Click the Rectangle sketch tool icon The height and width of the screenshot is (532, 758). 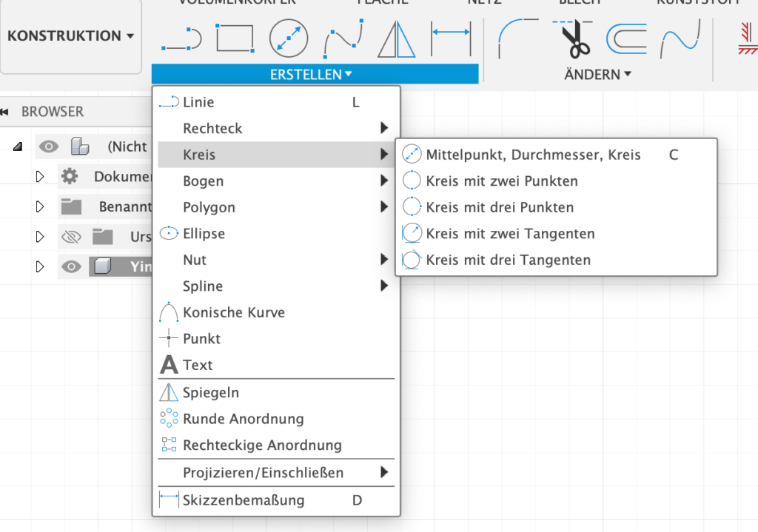[235, 38]
